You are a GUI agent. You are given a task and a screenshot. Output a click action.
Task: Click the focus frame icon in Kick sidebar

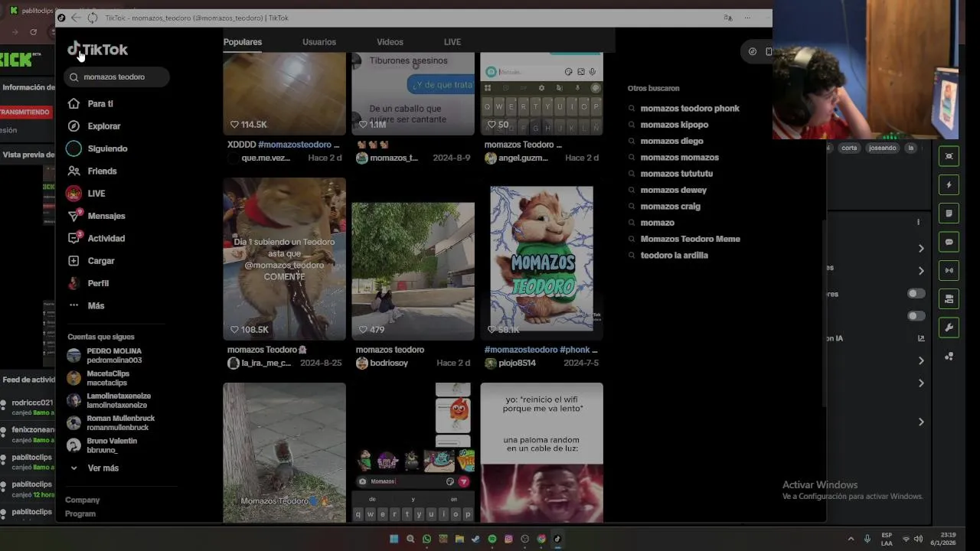pos(949,156)
